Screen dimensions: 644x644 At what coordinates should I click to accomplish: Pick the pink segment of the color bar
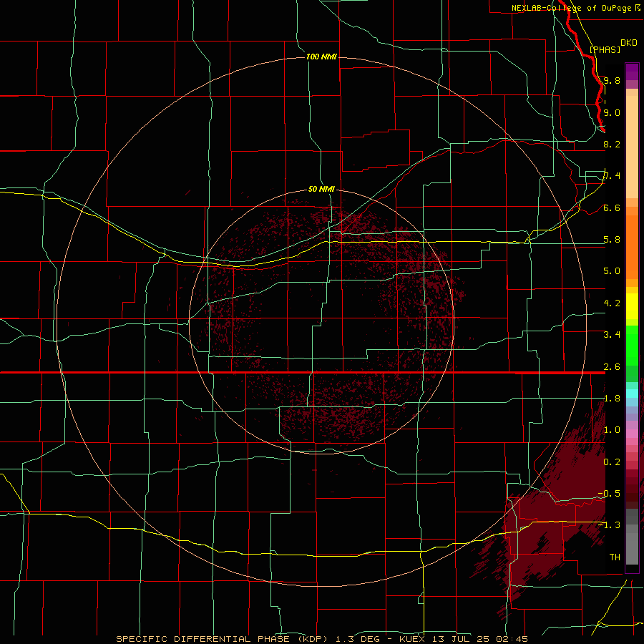(x=632, y=434)
